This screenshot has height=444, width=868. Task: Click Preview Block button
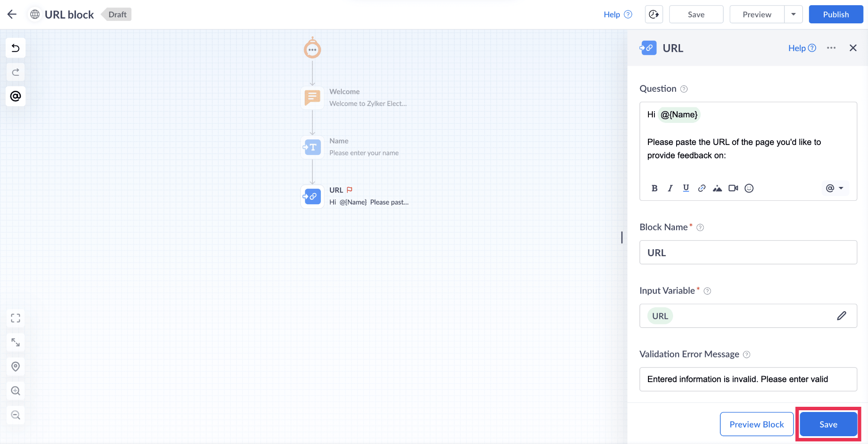click(x=756, y=425)
